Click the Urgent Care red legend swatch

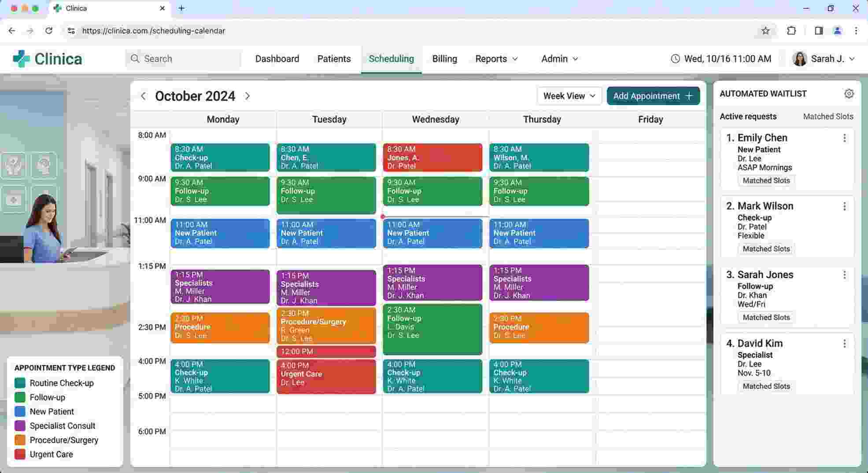[x=20, y=454]
